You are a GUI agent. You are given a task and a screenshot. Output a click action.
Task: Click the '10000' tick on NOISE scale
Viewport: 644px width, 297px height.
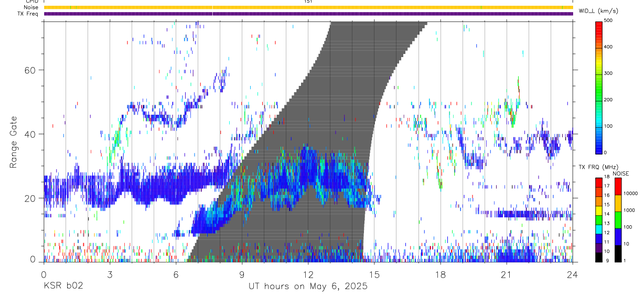(x=630, y=193)
